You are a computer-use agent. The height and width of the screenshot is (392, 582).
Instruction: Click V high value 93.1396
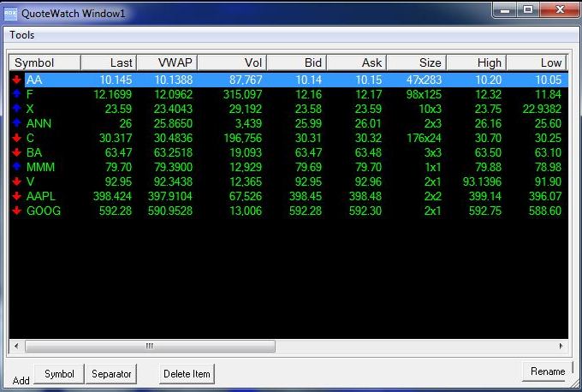pyautogui.click(x=482, y=181)
